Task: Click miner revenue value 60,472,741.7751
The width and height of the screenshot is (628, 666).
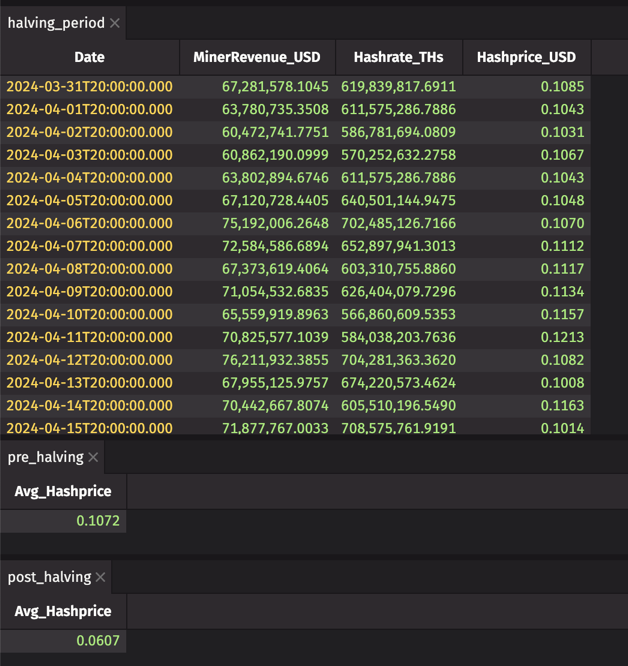Action: 275,132
